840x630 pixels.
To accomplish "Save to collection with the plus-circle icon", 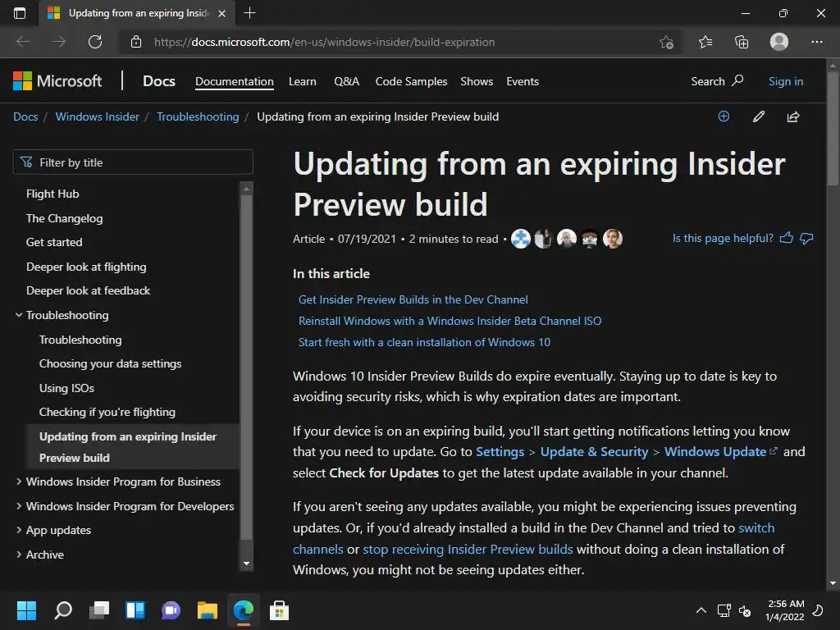I will click(x=724, y=116).
